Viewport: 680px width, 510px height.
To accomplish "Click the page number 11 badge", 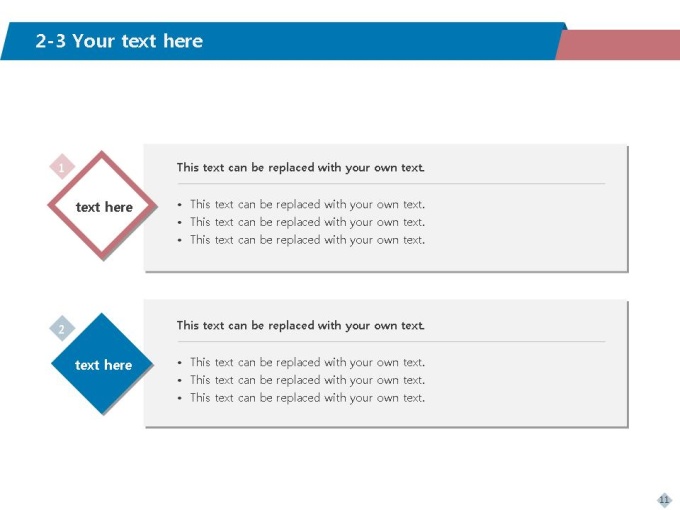I will click(664, 499).
